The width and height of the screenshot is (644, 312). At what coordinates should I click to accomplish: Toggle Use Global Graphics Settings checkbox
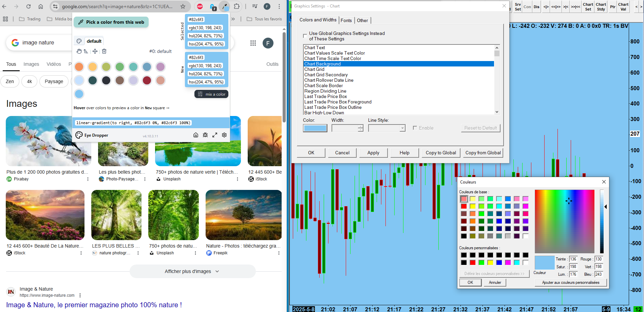tap(305, 36)
